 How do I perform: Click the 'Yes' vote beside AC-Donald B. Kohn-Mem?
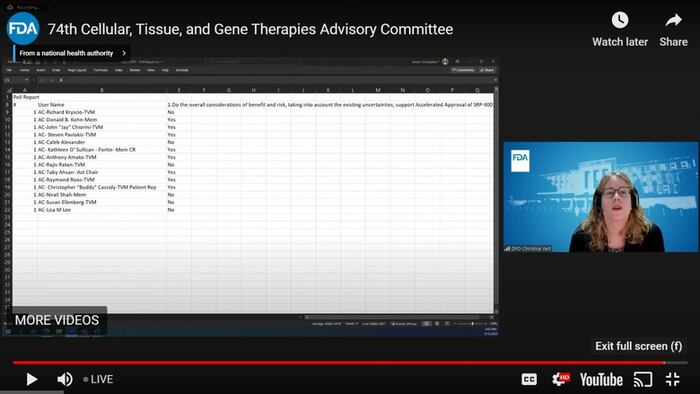click(171, 120)
